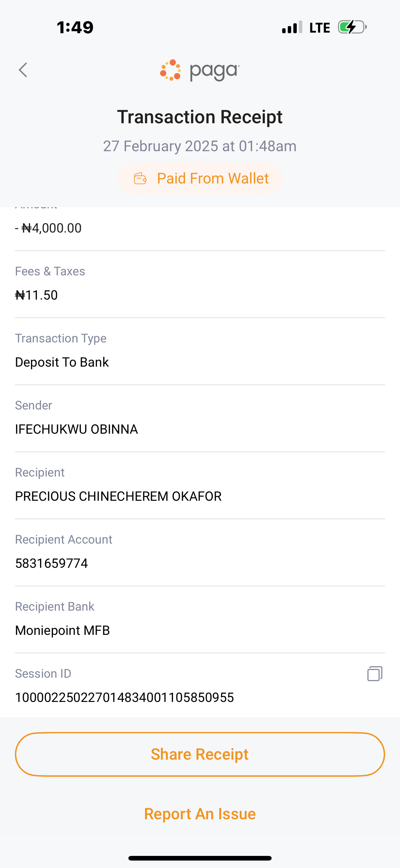Tap the recipient account number 5831659774
400x868 pixels.
coord(51,563)
